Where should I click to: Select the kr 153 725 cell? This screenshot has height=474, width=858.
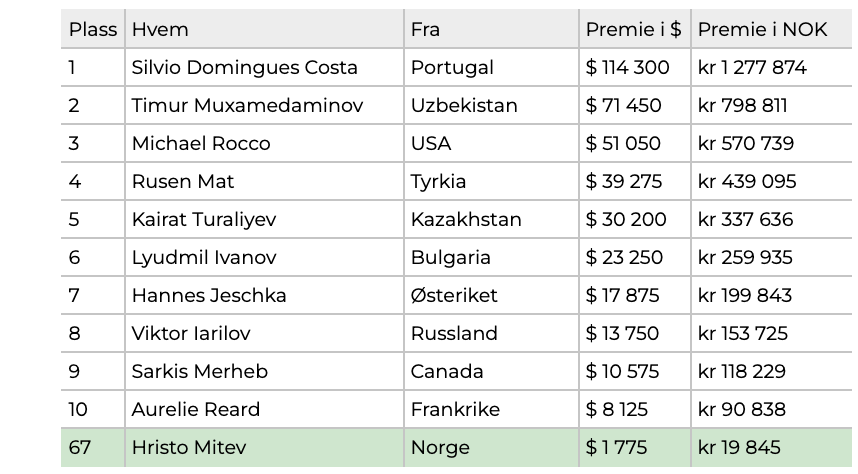click(x=772, y=333)
